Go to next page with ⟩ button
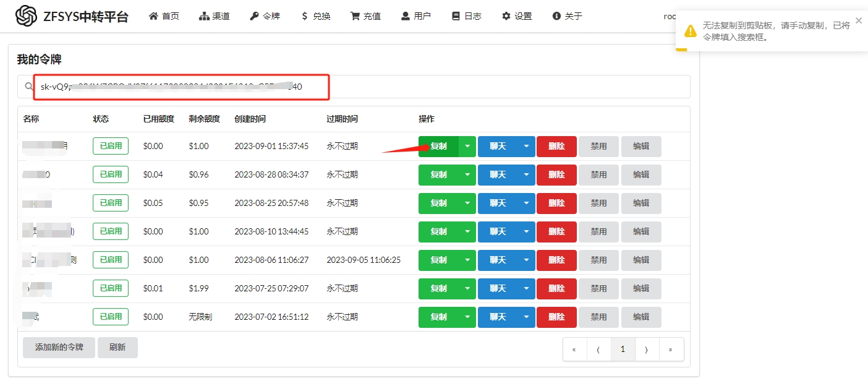 pos(647,350)
